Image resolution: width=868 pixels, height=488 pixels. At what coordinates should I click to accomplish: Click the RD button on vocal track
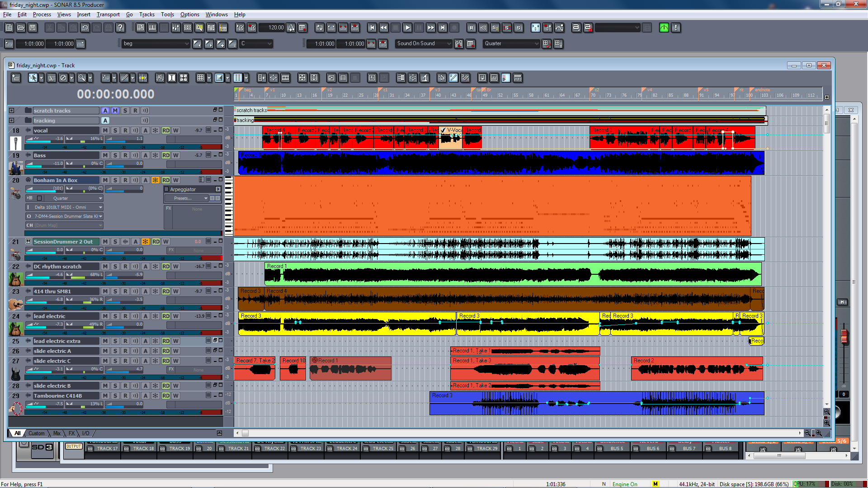(166, 131)
